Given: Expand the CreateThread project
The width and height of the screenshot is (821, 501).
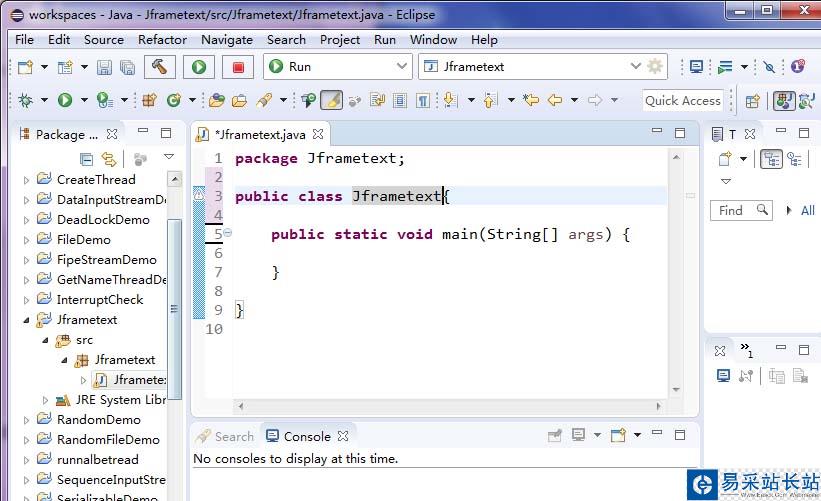Looking at the screenshot, I should (26, 181).
